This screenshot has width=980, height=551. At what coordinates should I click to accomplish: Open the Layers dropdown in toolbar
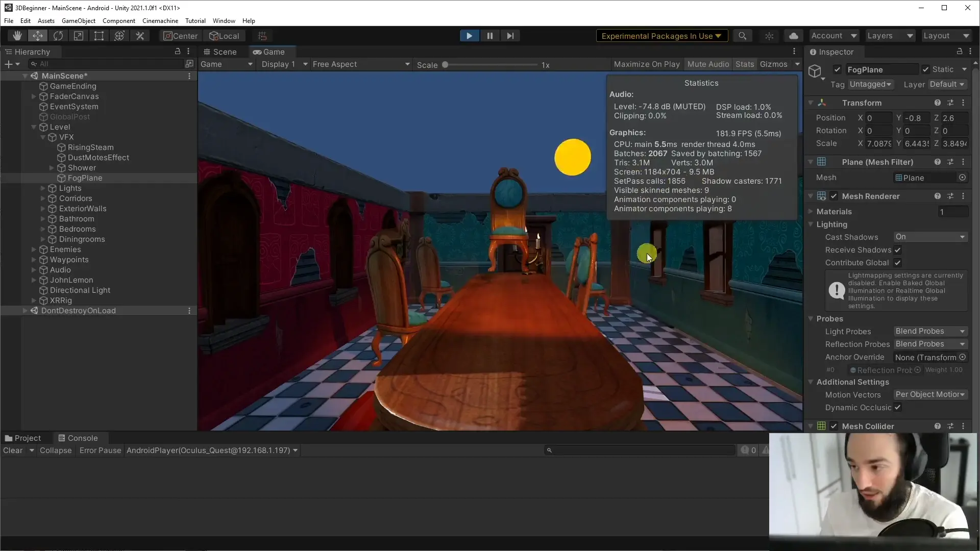point(890,36)
